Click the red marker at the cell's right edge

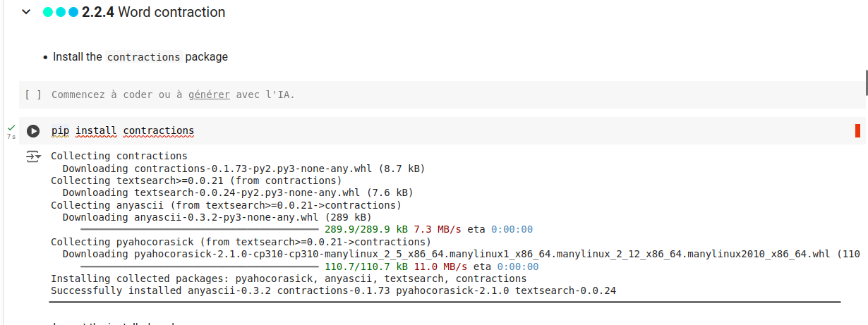click(857, 130)
